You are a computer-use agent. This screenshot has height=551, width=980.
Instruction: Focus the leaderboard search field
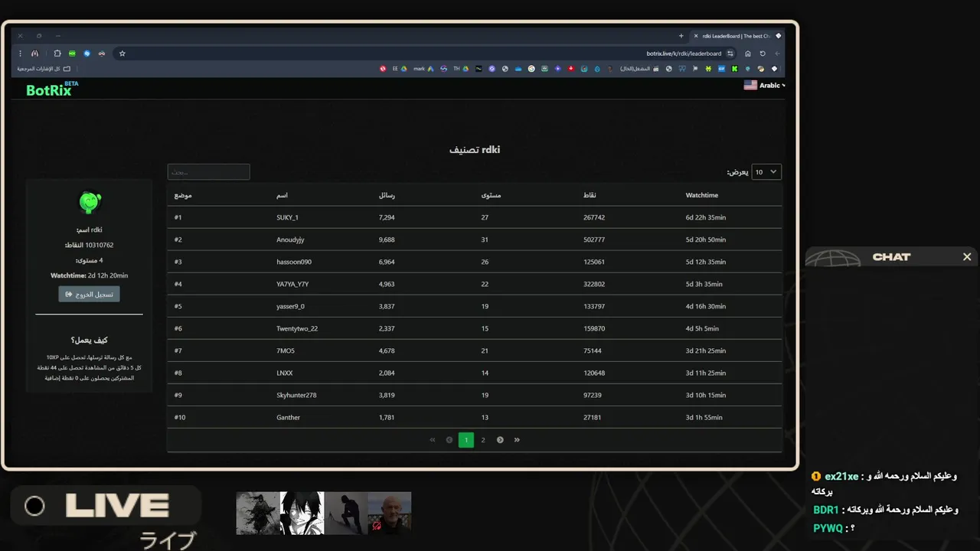(x=208, y=172)
